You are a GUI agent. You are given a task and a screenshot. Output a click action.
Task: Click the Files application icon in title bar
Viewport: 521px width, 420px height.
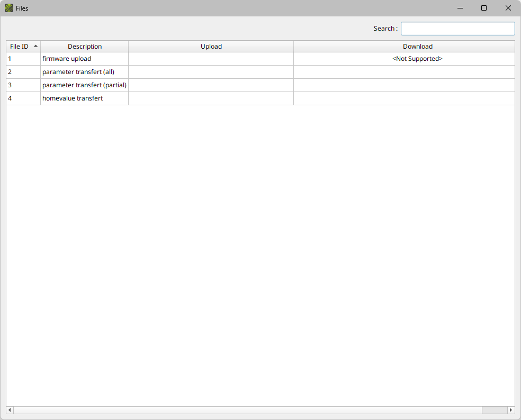click(x=9, y=8)
